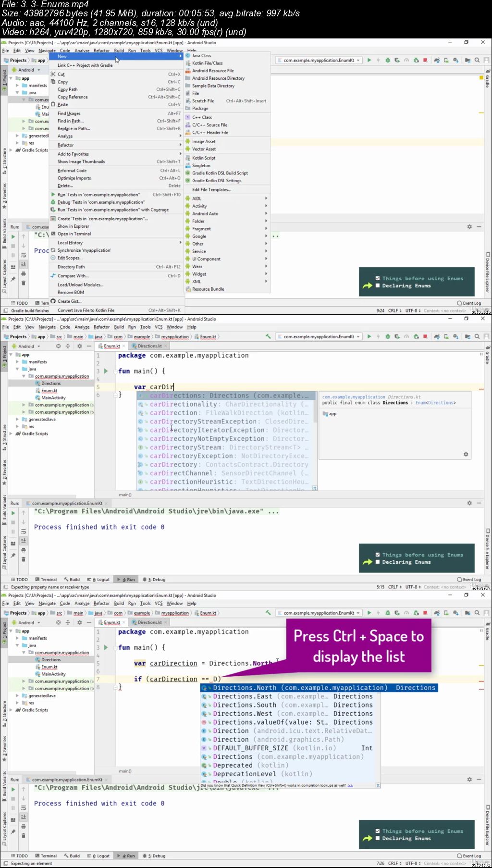Select MainActivity in the third frame project tree
Viewport: 492px width, 868px height.
pyautogui.click(x=53, y=674)
